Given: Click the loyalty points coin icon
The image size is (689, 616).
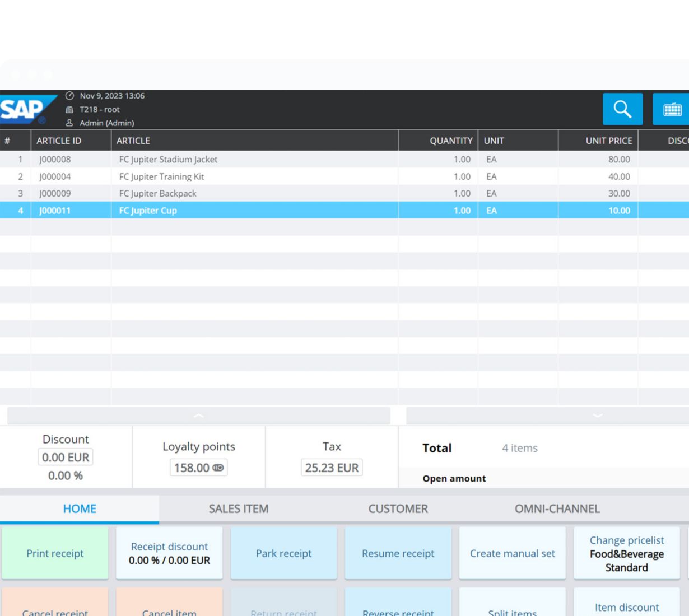Looking at the screenshot, I should click(x=218, y=468).
